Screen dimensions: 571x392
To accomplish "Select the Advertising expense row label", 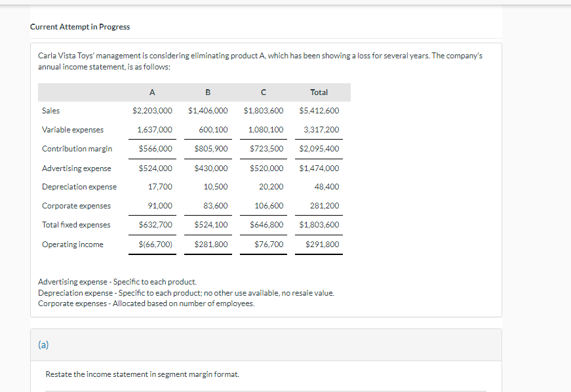I will (x=77, y=168).
